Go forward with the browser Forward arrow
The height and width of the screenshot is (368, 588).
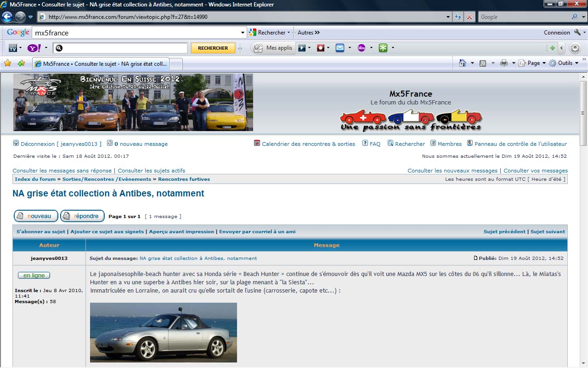click(20, 17)
